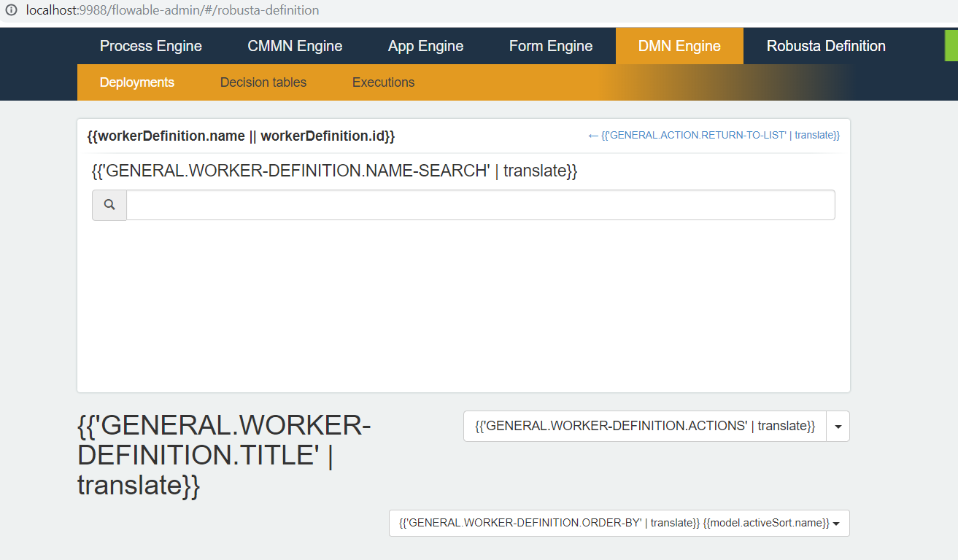This screenshot has height=560, width=958.
Task: Select the Deployments sub-menu item
Action: [x=137, y=82]
